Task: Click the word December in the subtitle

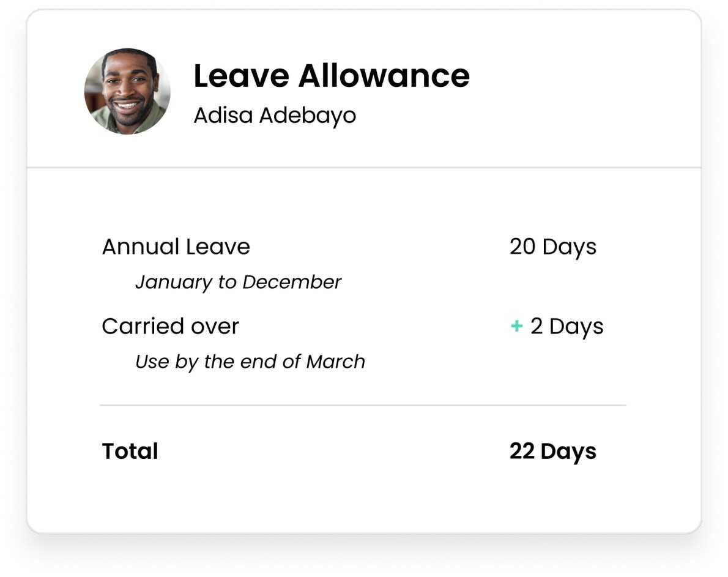Action: point(292,282)
